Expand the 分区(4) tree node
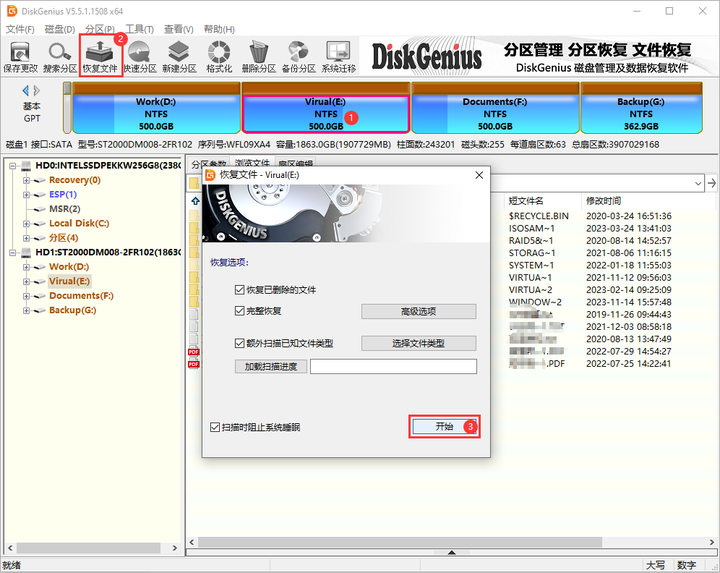The image size is (720, 573). 27,238
